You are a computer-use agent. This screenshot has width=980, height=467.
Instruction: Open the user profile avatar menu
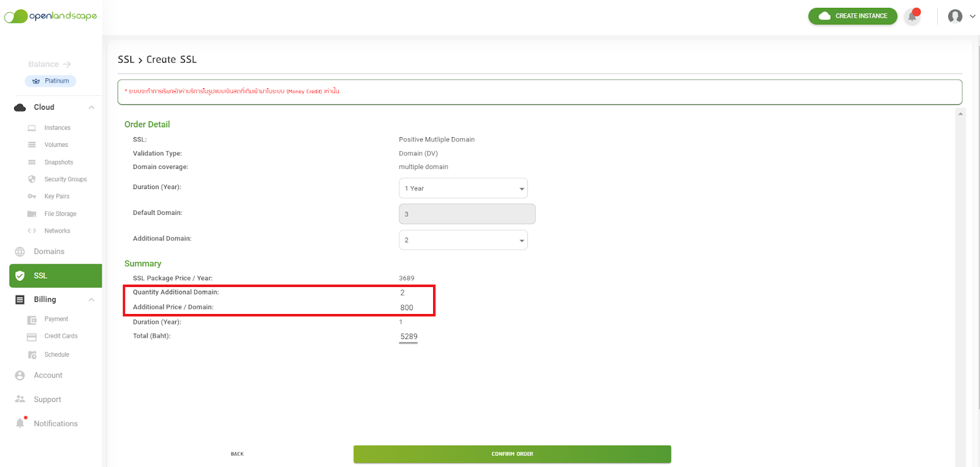pyautogui.click(x=955, y=17)
